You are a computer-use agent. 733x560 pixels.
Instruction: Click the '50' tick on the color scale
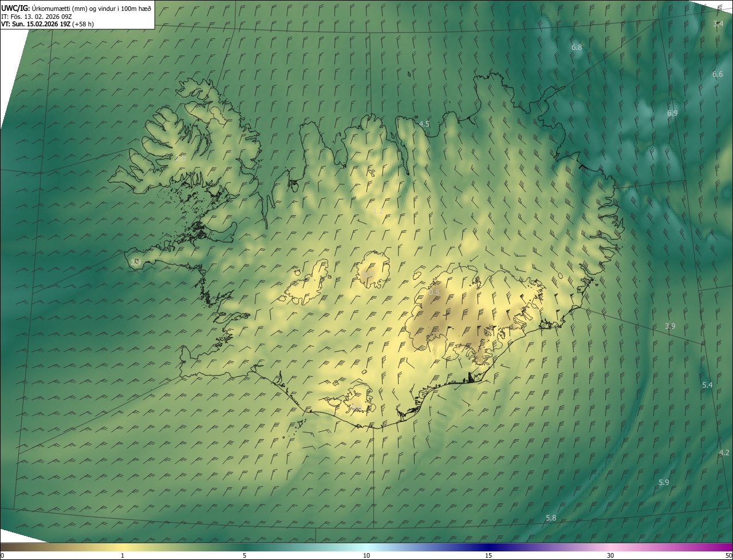[x=728, y=555]
